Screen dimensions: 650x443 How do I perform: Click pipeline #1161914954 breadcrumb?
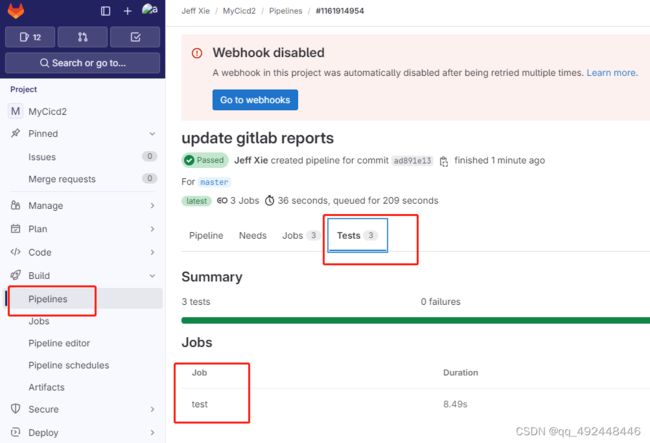click(x=340, y=11)
